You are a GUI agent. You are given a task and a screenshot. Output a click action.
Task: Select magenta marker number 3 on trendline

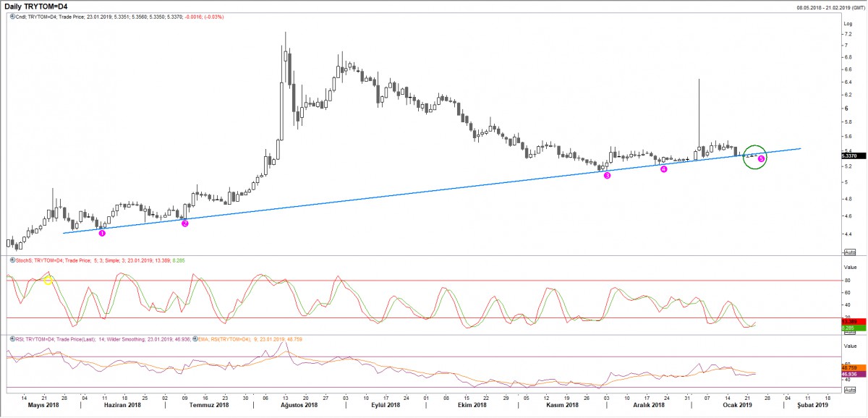(607, 175)
